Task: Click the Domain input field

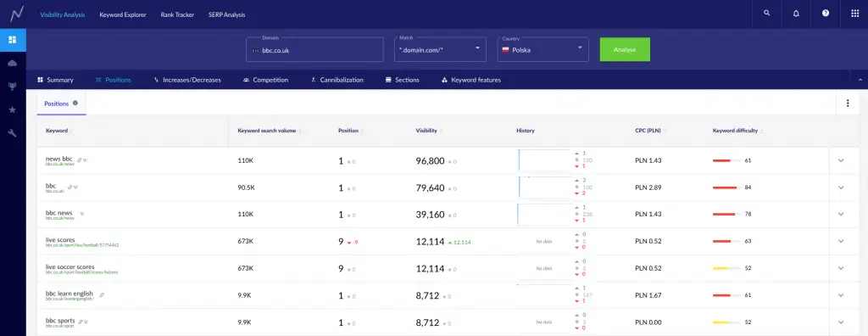Action: point(314,49)
